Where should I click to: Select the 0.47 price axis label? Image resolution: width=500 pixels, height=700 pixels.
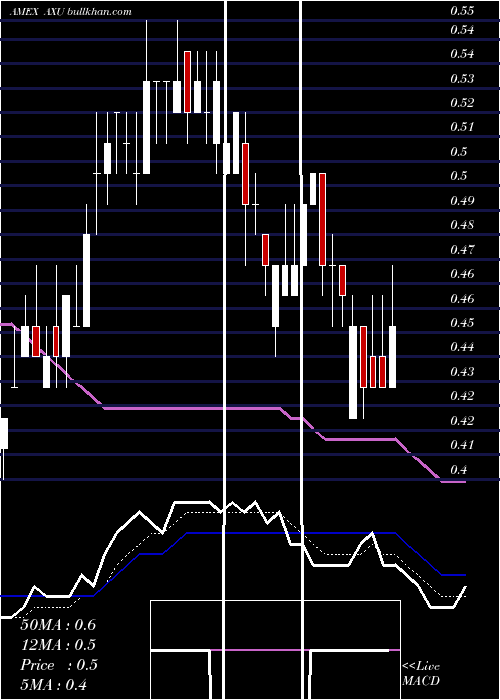(x=462, y=249)
